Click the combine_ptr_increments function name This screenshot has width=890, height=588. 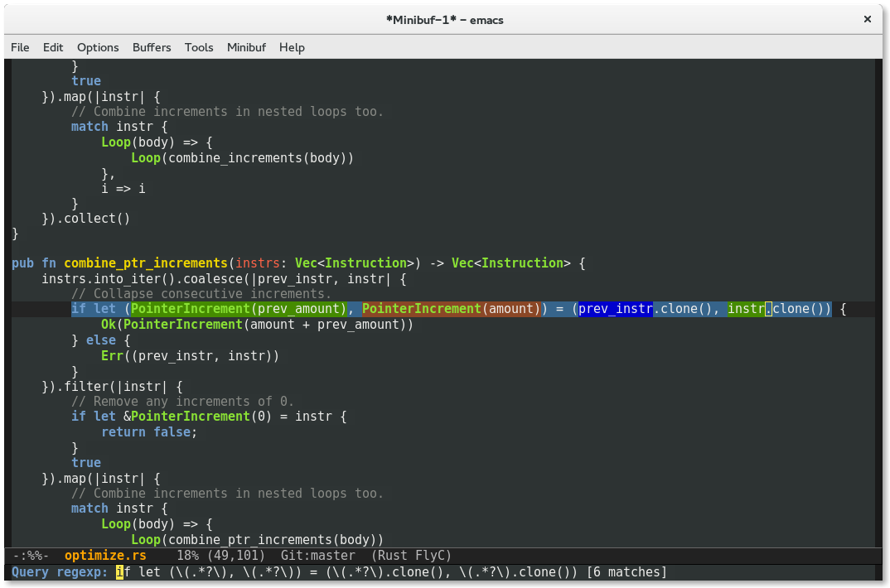pyautogui.click(x=146, y=263)
